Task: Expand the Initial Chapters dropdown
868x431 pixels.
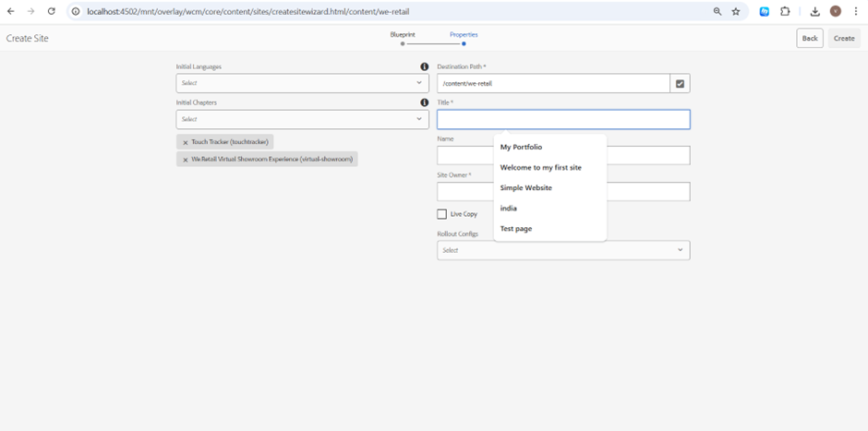Action: pyautogui.click(x=302, y=119)
